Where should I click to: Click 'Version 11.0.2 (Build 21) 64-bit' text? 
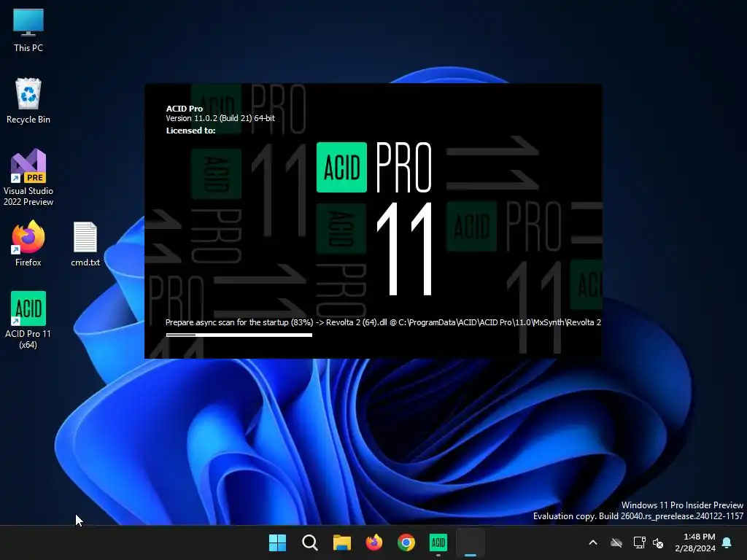(x=220, y=118)
